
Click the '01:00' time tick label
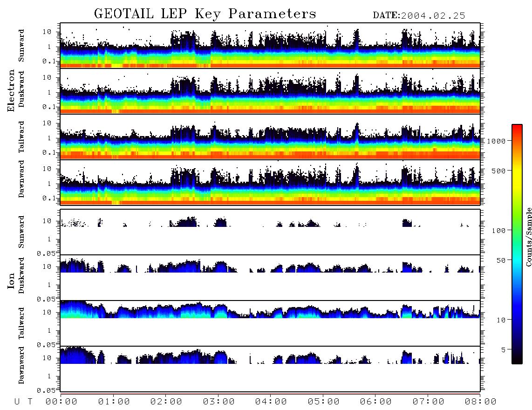coord(114,402)
